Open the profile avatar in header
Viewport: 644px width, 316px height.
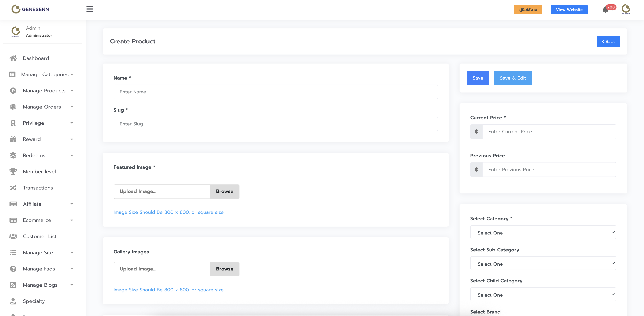point(626,9)
